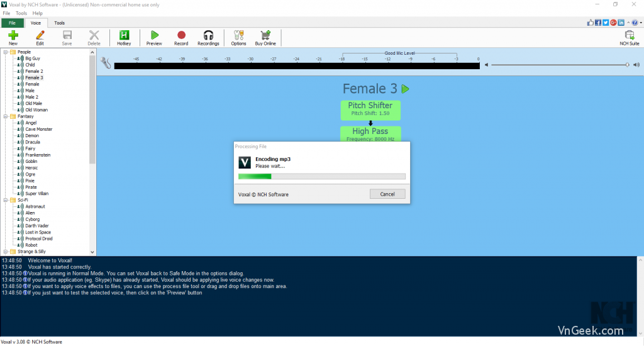Open dropdown arrow next to help icon
Viewport: 644px width, 346px height.
[641, 23]
